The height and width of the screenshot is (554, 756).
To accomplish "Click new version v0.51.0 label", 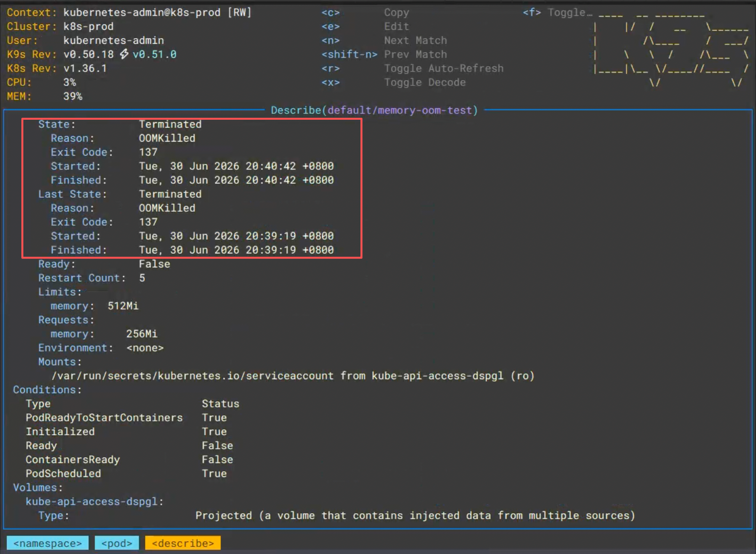I will point(155,54).
